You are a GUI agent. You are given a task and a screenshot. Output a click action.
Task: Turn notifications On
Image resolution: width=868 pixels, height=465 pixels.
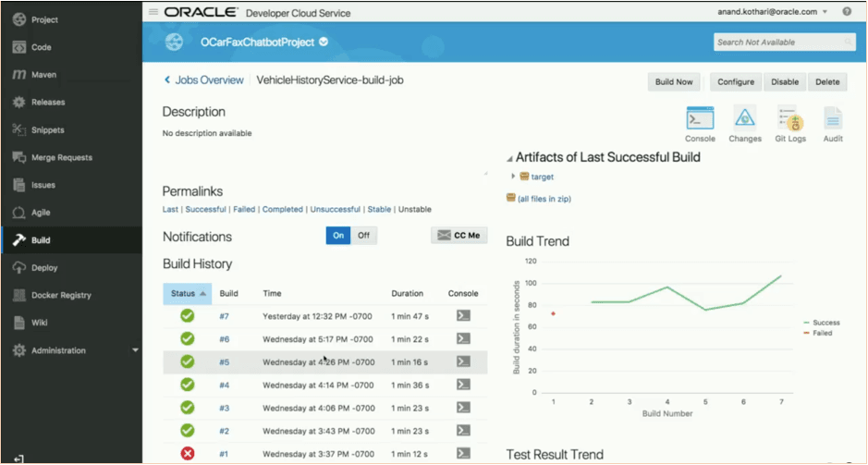point(338,235)
